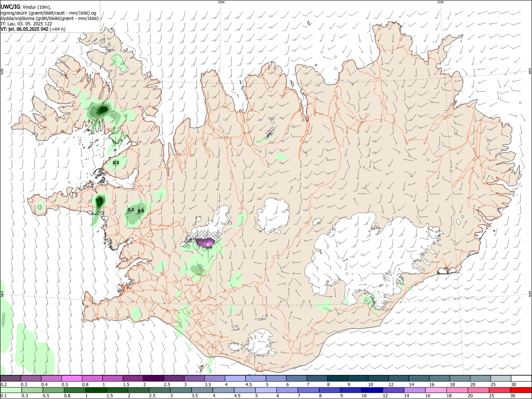This screenshot has height=399, width=532.
Task: Pick the crimson 25–30 rain scale swatch
Action: (x=500, y=390)
